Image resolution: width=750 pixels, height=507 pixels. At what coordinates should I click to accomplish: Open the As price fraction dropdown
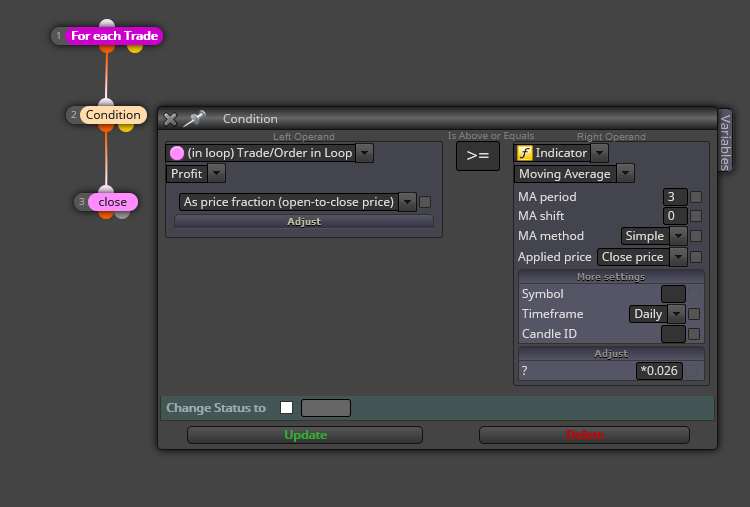click(x=407, y=202)
